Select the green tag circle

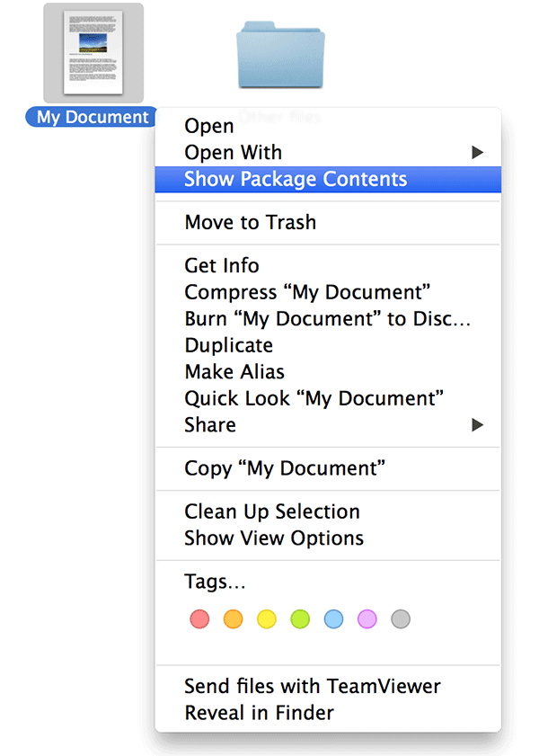(300, 618)
